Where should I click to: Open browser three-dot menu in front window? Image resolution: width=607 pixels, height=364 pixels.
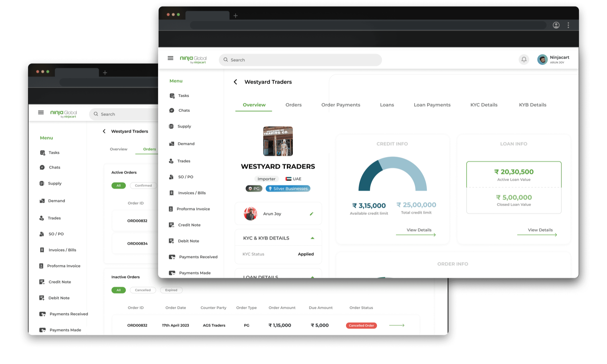tap(568, 25)
